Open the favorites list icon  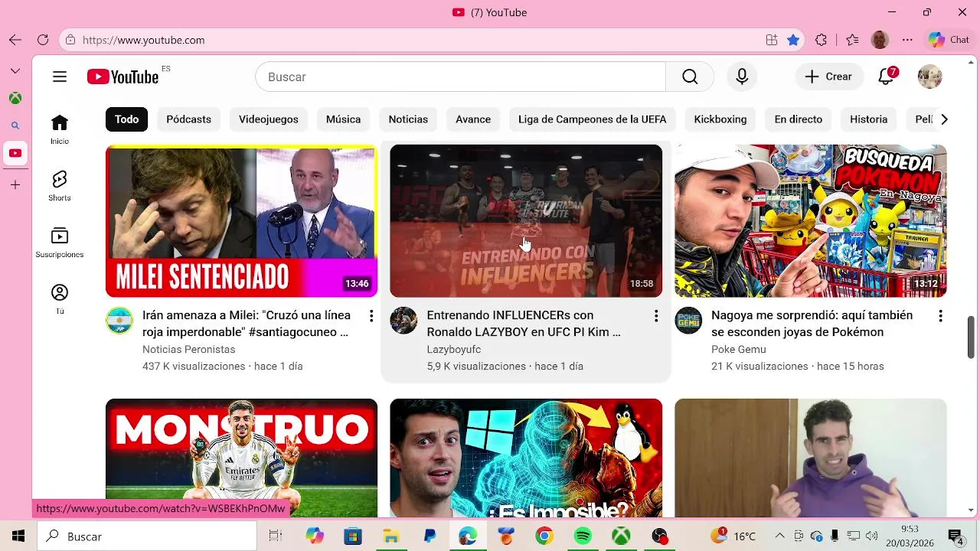852,40
